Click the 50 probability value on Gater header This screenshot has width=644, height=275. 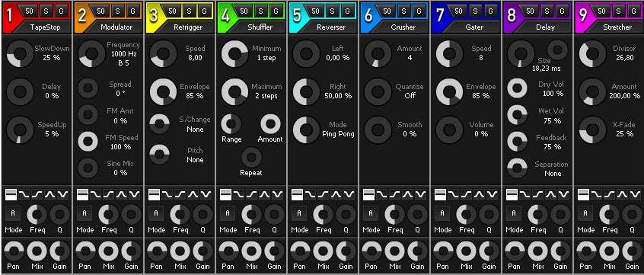tap(458, 11)
